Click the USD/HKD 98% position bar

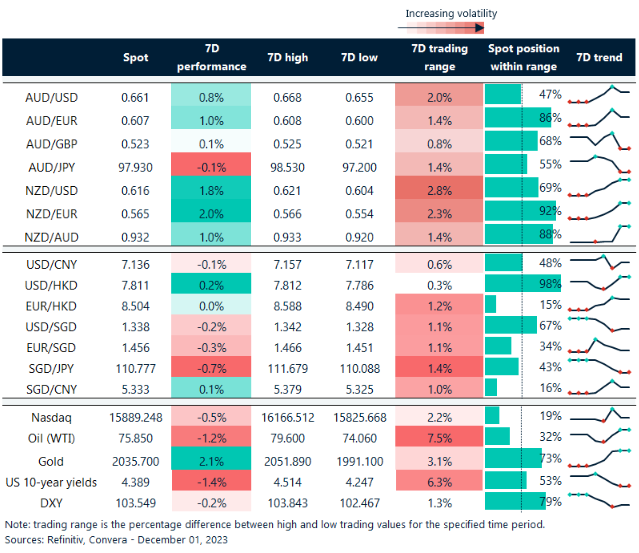coord(517,285)
